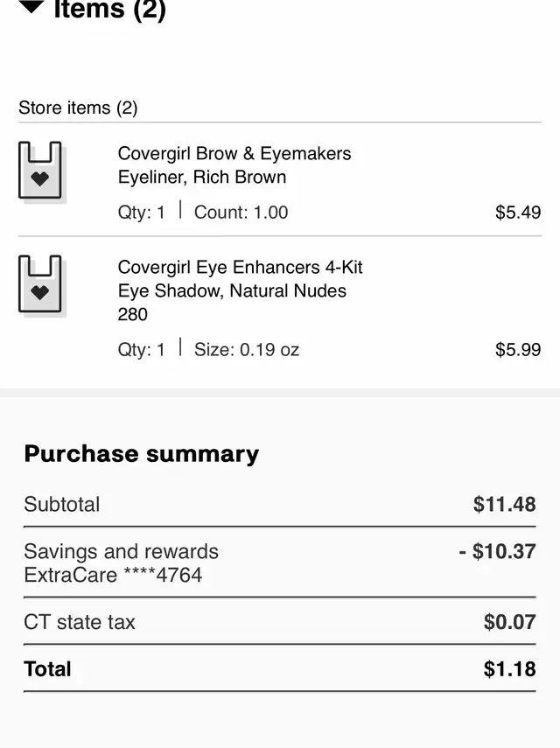Tap the Purchase summary heading
This screenshot has width=560, height=748.
pyautogui.click(x=141, y=454)
